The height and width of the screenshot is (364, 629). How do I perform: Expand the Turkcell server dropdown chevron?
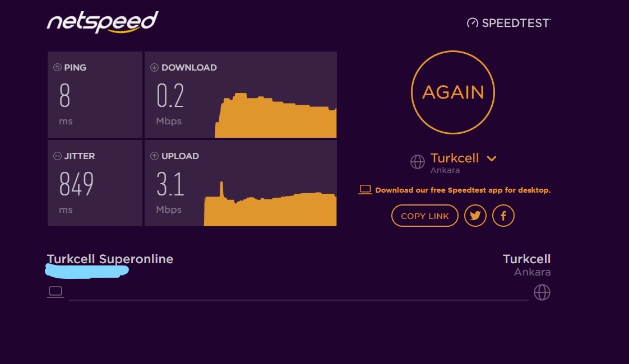pyautogui.click(x=492, y=158)
